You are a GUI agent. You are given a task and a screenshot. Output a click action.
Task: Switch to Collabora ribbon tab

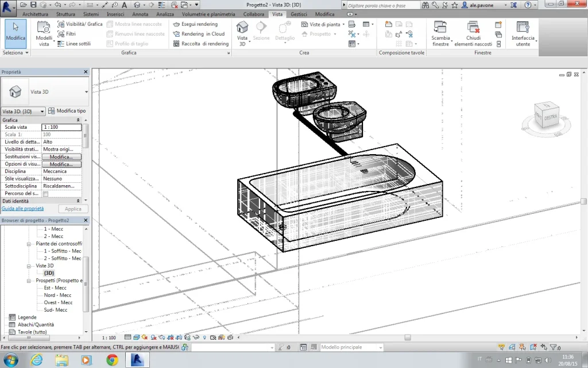pos(254,14)
